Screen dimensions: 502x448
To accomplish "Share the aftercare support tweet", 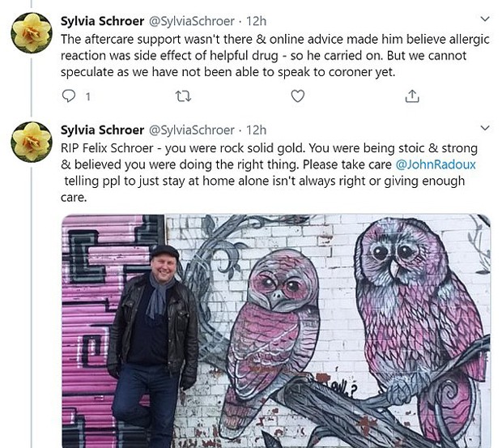I will [x=412, y=96].
